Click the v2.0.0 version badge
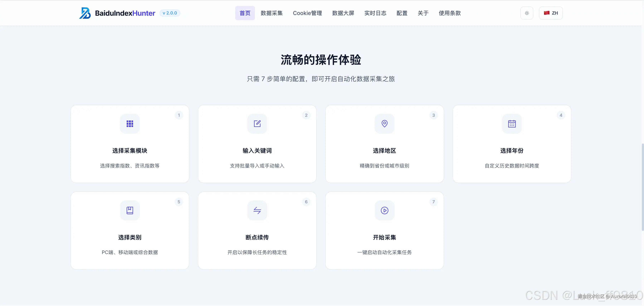The image size is (644, 306). [170, 13]
